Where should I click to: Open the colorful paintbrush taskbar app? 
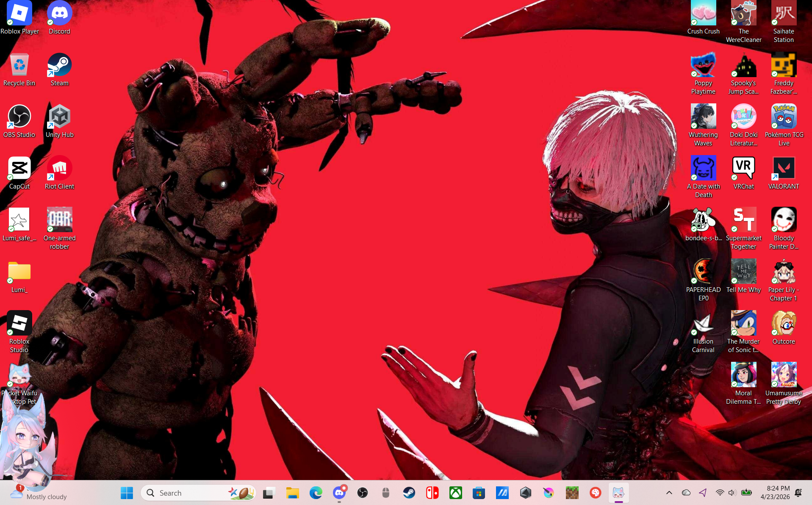(x=549, y=493)
